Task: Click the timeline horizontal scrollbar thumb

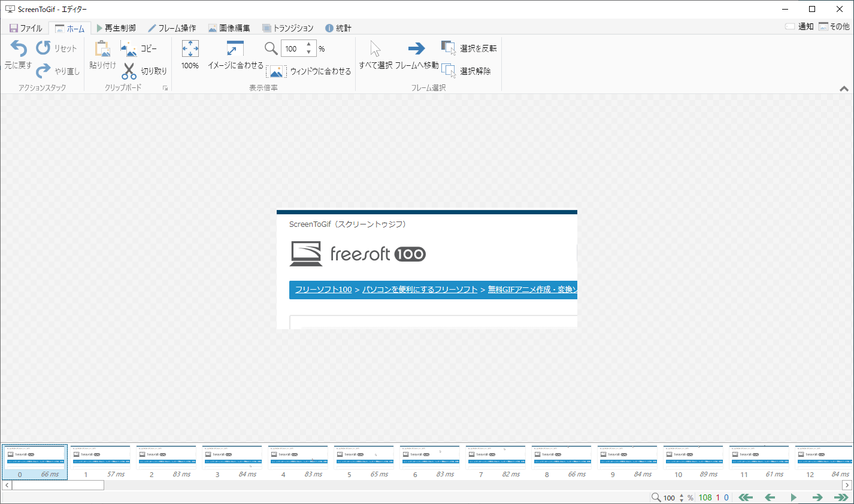Action: (x=58, y=485)
